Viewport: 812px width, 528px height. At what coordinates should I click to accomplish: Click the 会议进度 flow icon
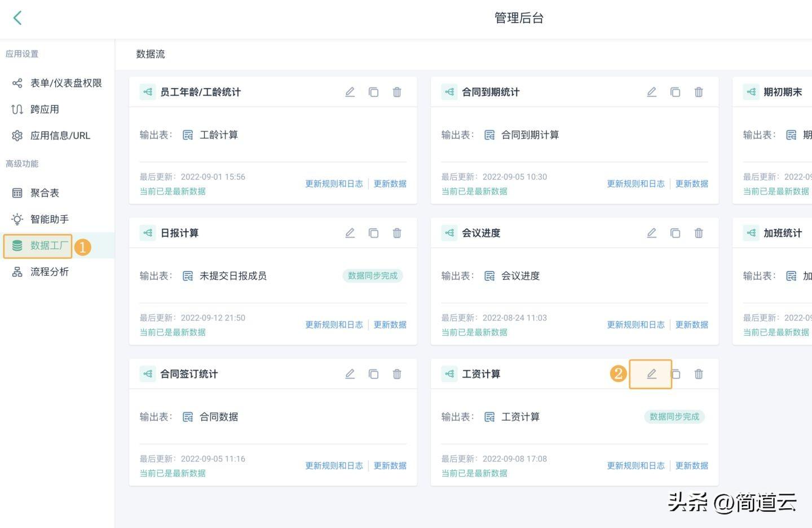[x=449, y=233]
